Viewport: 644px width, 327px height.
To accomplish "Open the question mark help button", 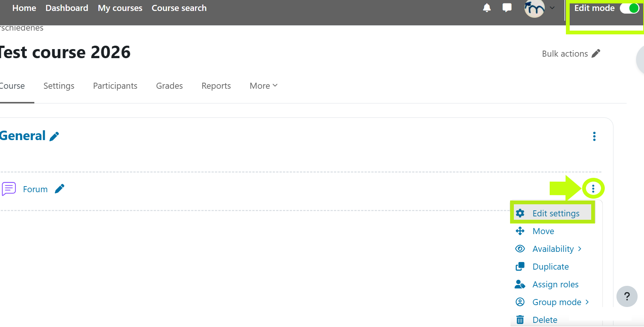I will [627, 296].
